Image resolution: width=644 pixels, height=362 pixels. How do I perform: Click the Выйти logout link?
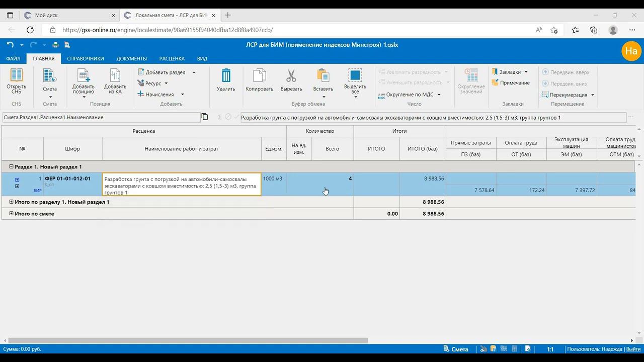[x=633, y=349]
